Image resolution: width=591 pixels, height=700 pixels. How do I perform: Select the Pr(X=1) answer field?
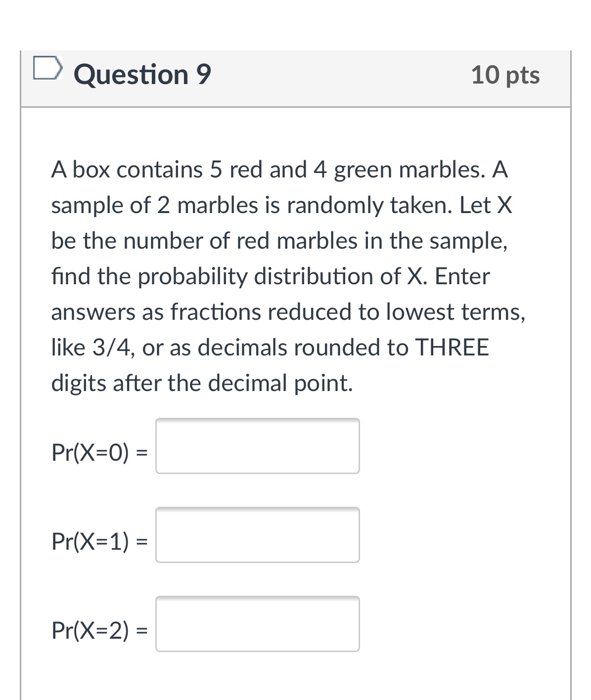[257, 535]
